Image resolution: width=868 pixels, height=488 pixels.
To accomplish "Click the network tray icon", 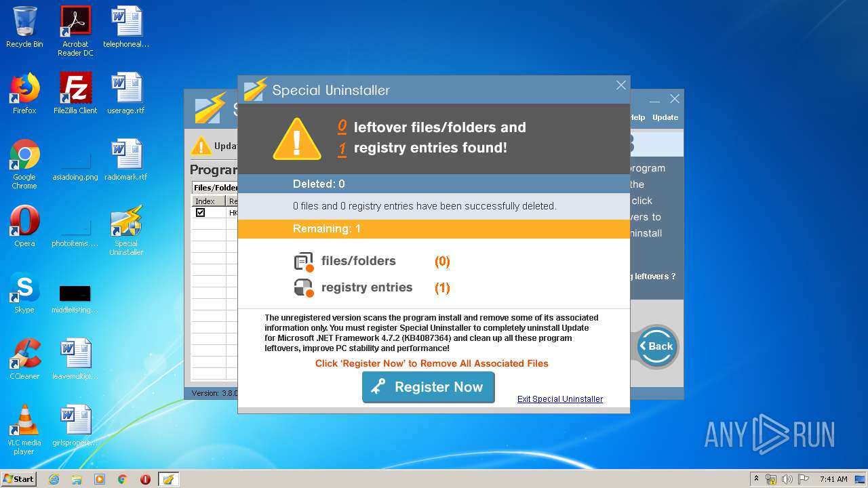I will click(771, 479).
